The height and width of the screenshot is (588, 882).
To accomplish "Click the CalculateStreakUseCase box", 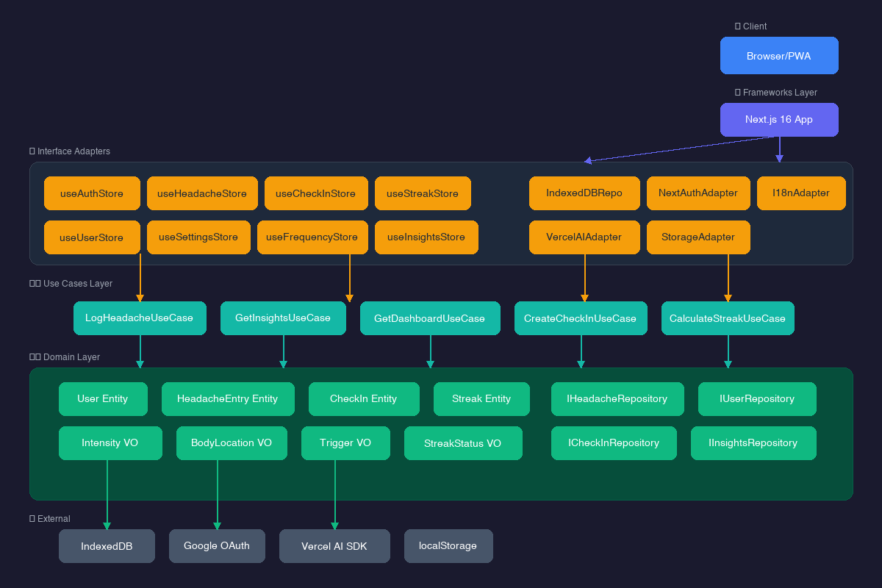I will click(x=728, y=318).
